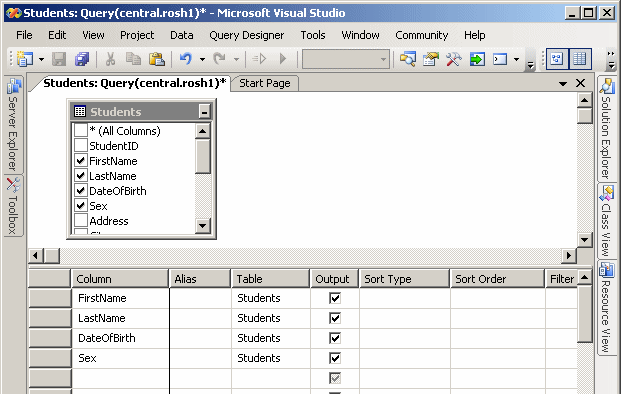Open the Find in Files magnifier icon

coord(408,59)
